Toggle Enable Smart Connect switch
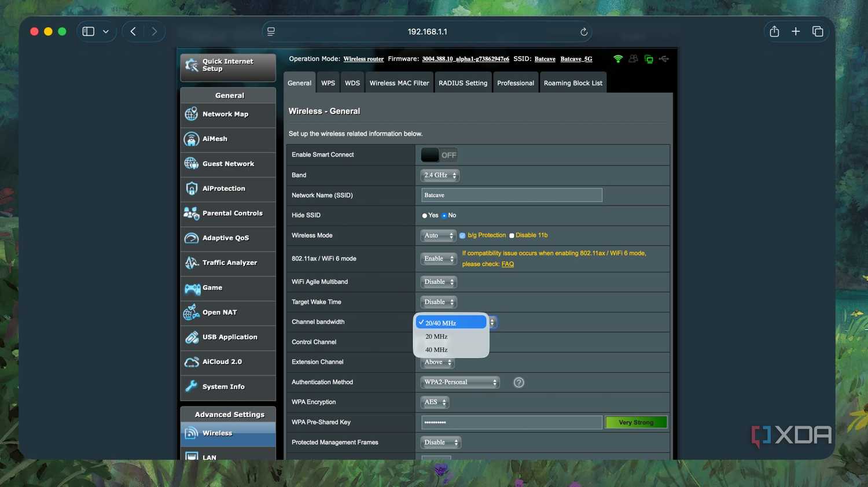 (x=439, y=155)
